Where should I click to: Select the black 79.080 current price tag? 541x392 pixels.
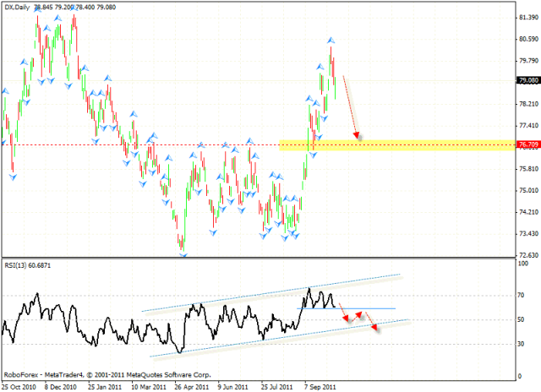(x=527, y=81)
